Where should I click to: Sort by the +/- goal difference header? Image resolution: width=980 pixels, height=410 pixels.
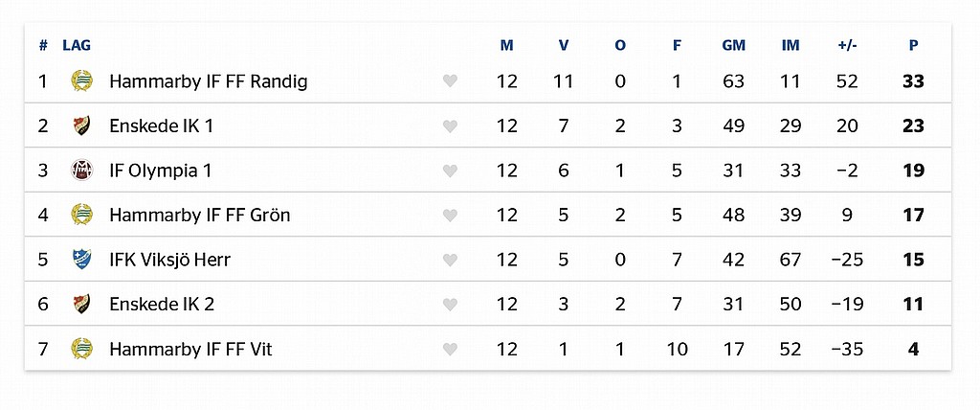point(848,45)
